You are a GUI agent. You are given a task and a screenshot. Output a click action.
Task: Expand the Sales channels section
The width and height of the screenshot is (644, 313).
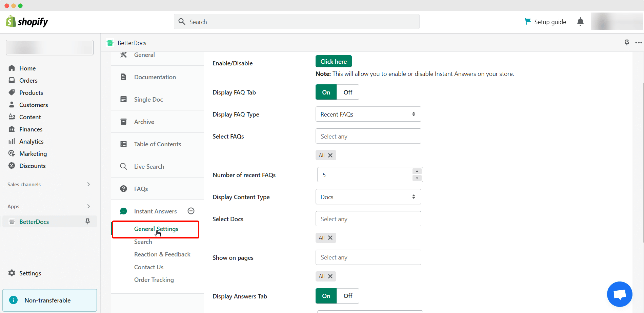[x=89, y=184]
